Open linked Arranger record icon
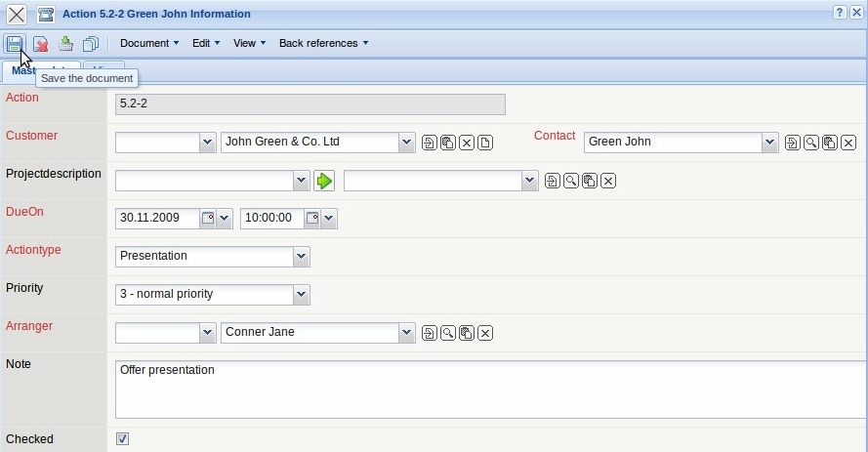The height and width of the screenshot is (452, 868). coord(429,333)
